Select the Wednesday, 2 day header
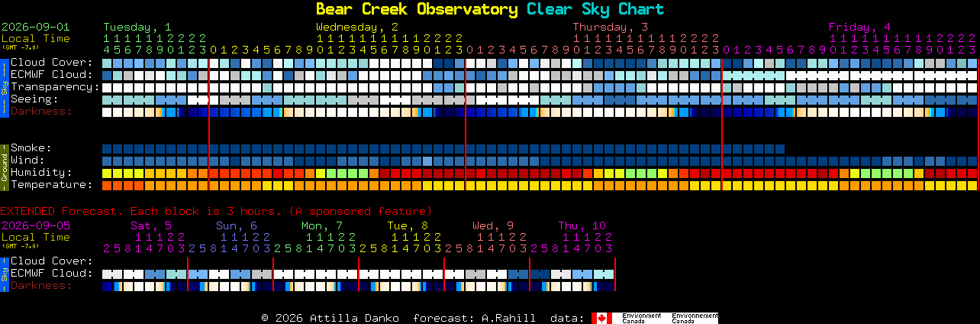The width and height of the screenshot is (980, 324). click(x=357, y=27)
